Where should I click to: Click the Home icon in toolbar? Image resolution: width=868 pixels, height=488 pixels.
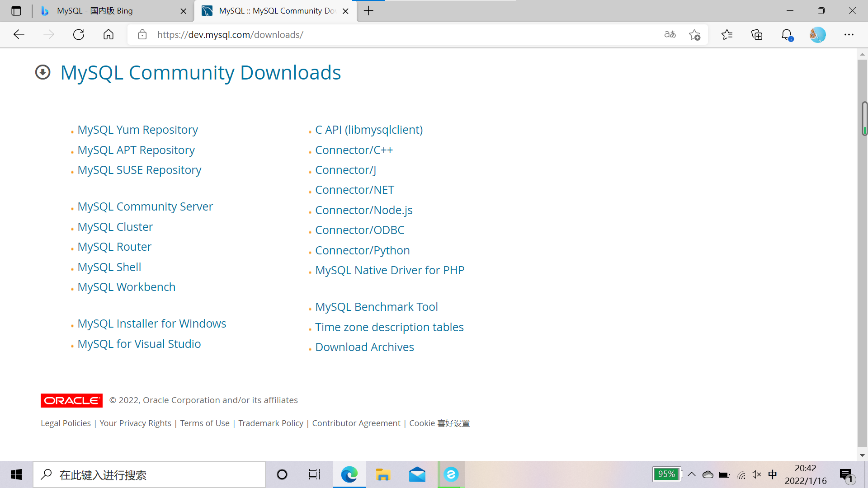pos(108,35)
